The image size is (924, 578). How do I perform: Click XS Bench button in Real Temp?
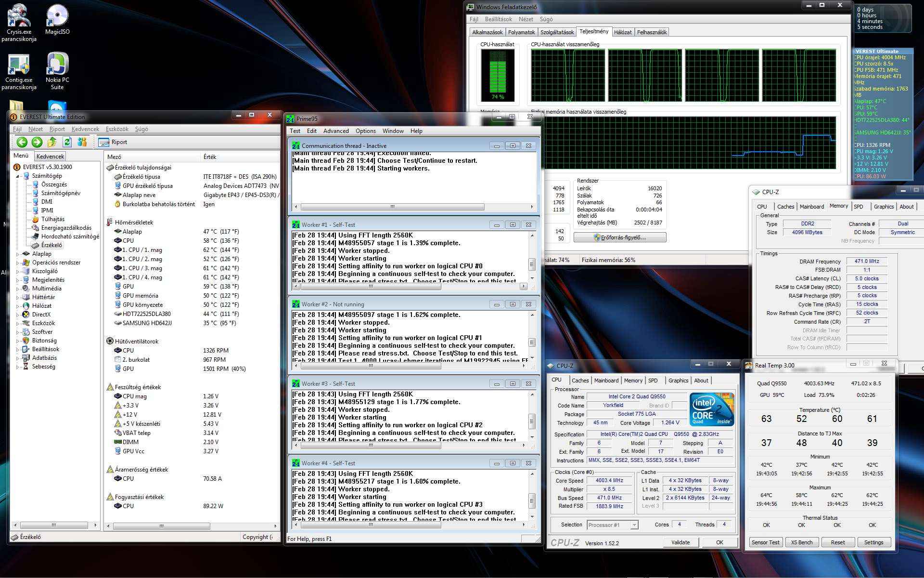[x=802, y=542]
